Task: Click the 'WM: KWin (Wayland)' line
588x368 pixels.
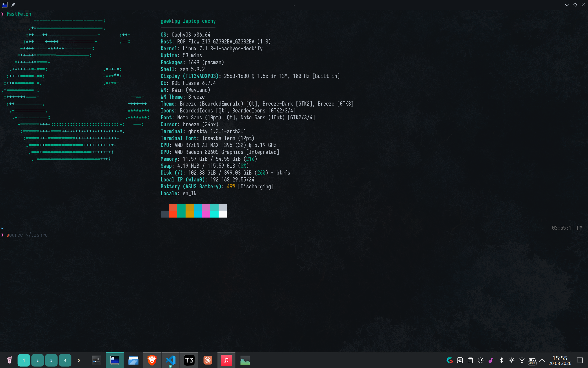Action: [x=185, y=90]
